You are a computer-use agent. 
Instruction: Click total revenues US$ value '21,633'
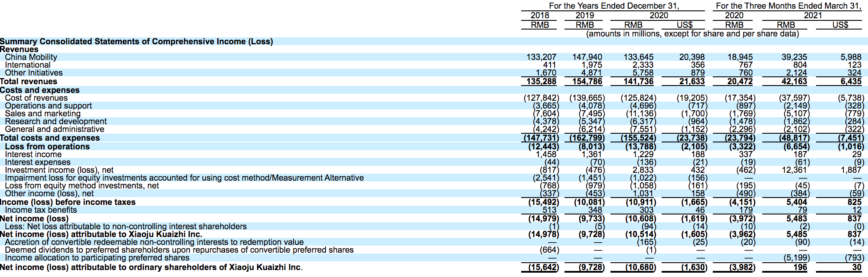pyautogui.click(x=692, y=81)
